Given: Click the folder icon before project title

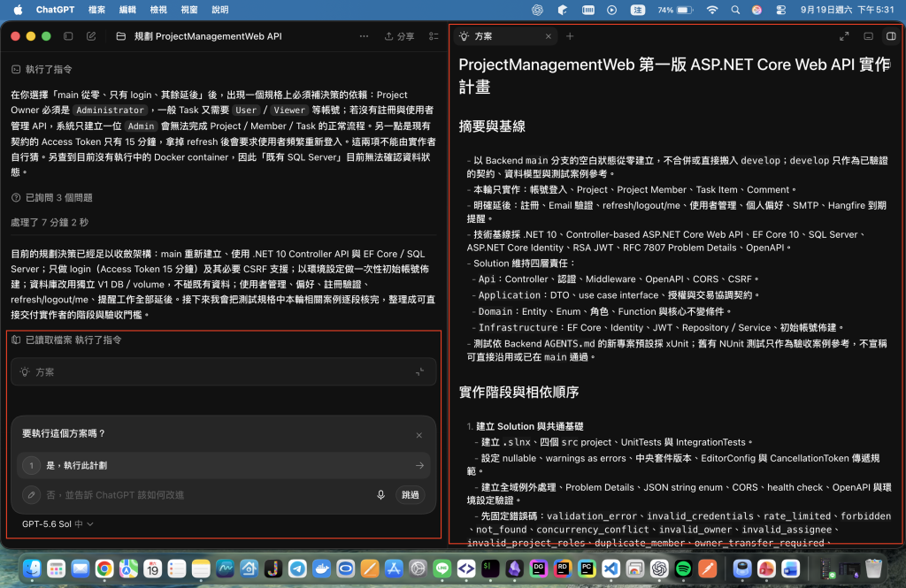Looking at the screenshot, I should 120,36.
